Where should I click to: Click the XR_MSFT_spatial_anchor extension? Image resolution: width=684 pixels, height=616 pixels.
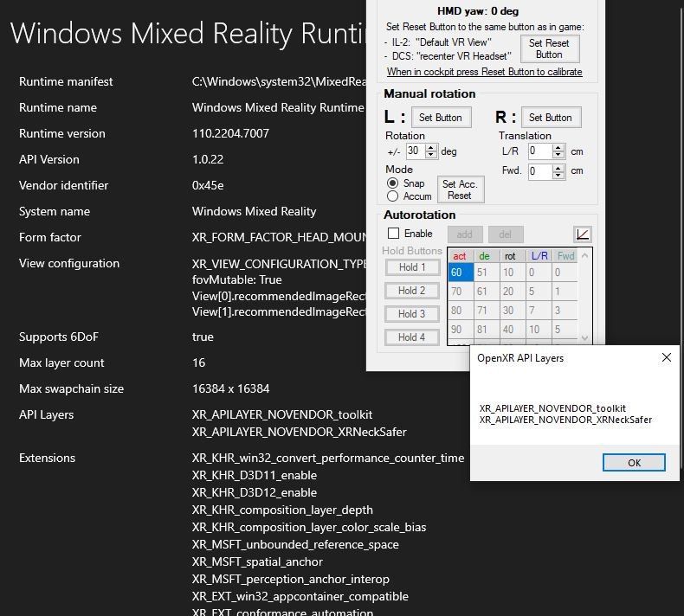point(257,562)
